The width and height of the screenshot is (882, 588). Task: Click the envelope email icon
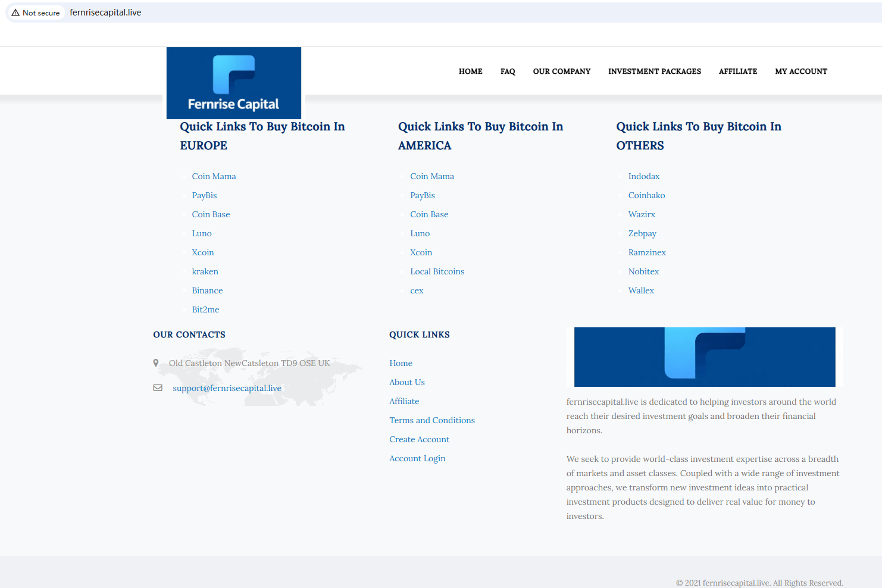click(158, 388)
